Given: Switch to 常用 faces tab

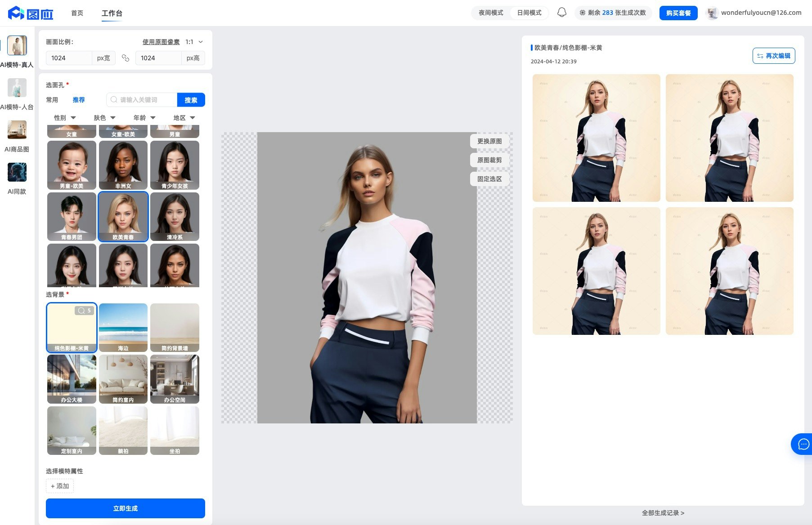Looking at the screenshot, I should point(52,100).
